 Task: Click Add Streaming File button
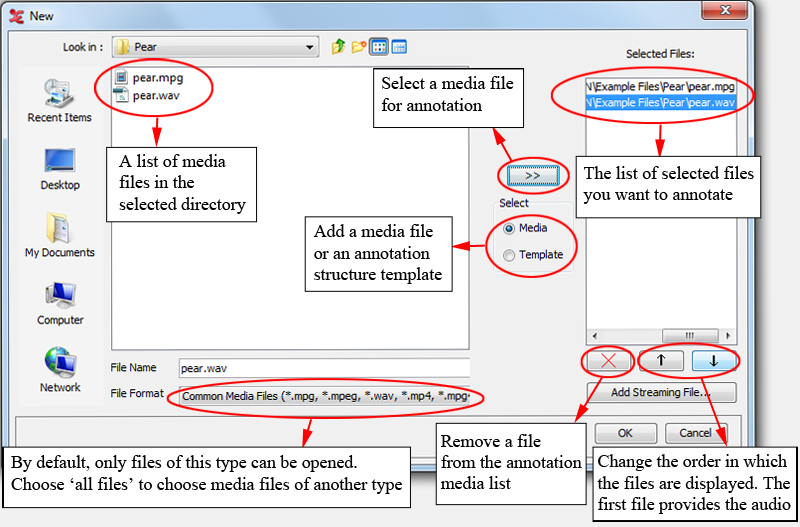[x=660, y=392]
